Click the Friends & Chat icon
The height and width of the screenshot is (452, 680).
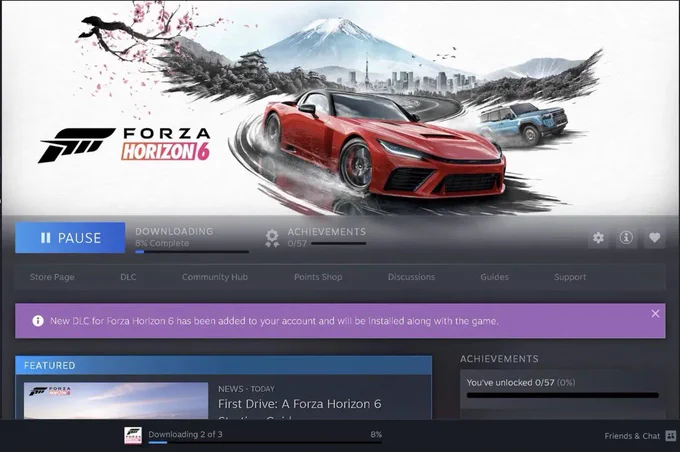click(670, 436)
